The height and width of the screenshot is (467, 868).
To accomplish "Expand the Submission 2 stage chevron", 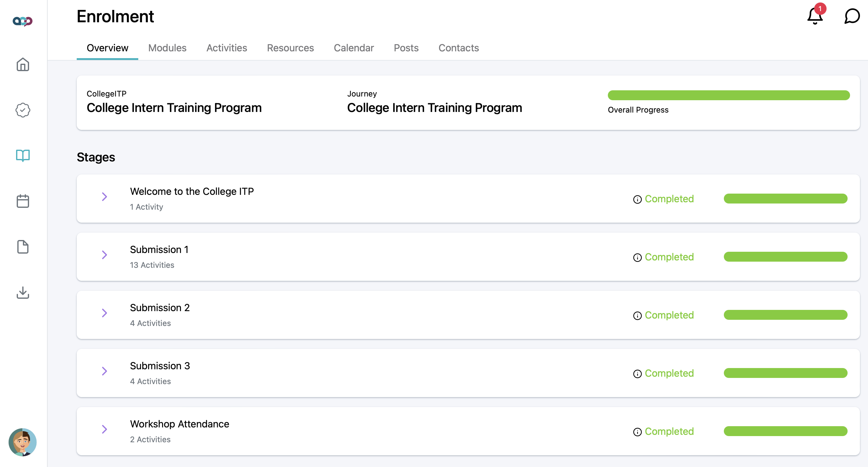I will click(105, 313).
